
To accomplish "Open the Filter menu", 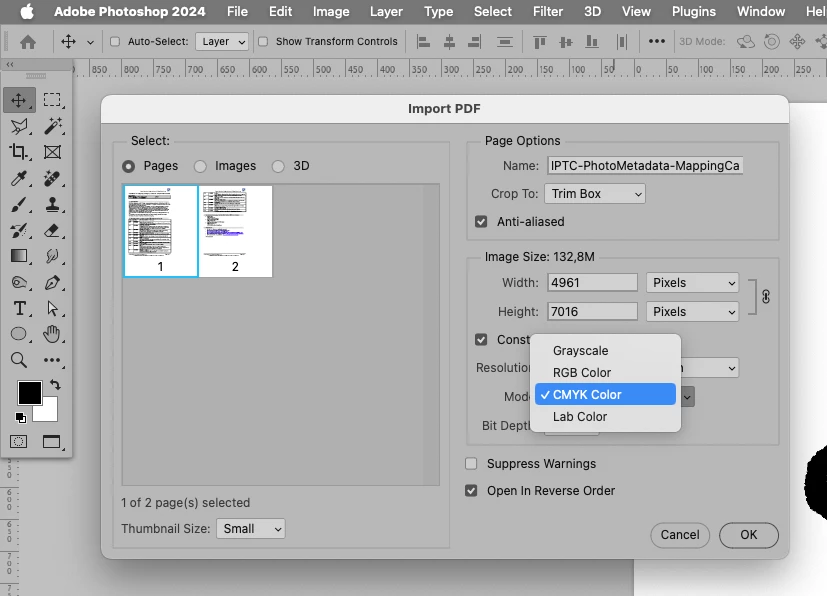I will pyautogui.click(x=547, y=12).
